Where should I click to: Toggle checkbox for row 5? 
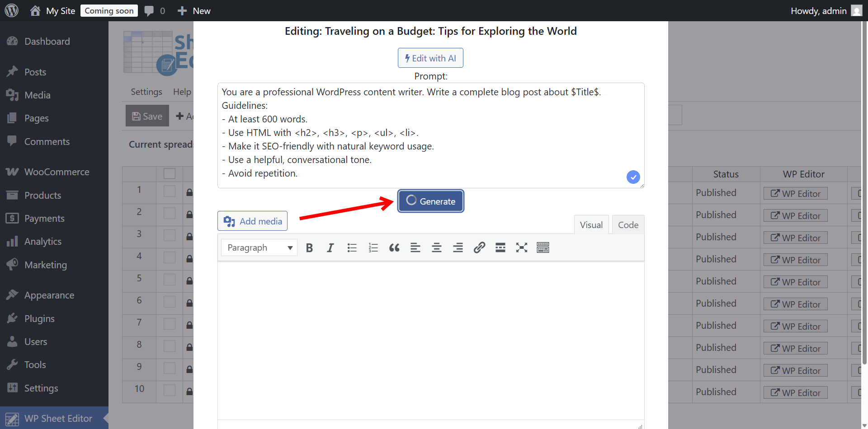170,280
